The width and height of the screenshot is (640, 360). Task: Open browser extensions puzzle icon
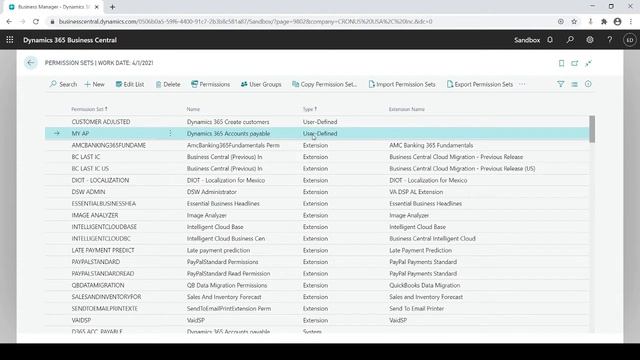(x=604, y=21)
